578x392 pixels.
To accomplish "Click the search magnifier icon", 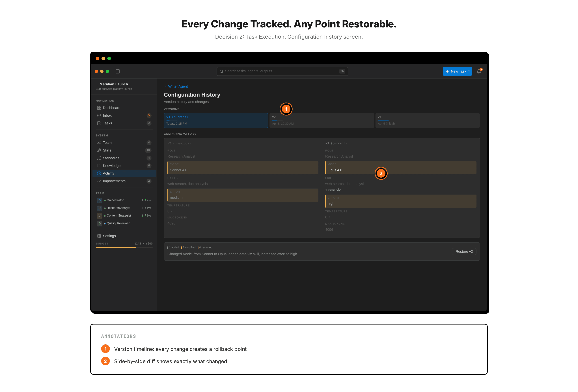I will [x=221, y=71].
